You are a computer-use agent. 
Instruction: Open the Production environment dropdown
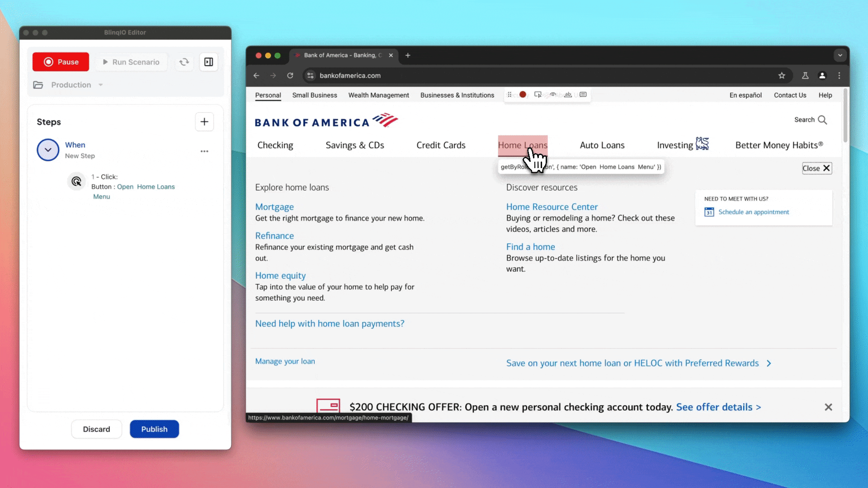100,85
